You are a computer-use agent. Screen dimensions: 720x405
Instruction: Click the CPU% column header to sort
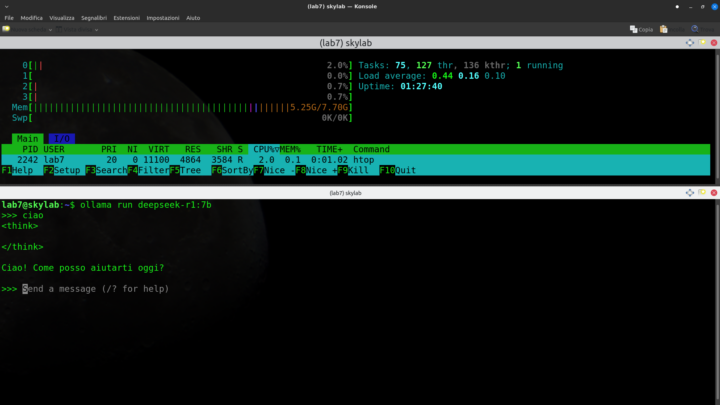(264, 149)
